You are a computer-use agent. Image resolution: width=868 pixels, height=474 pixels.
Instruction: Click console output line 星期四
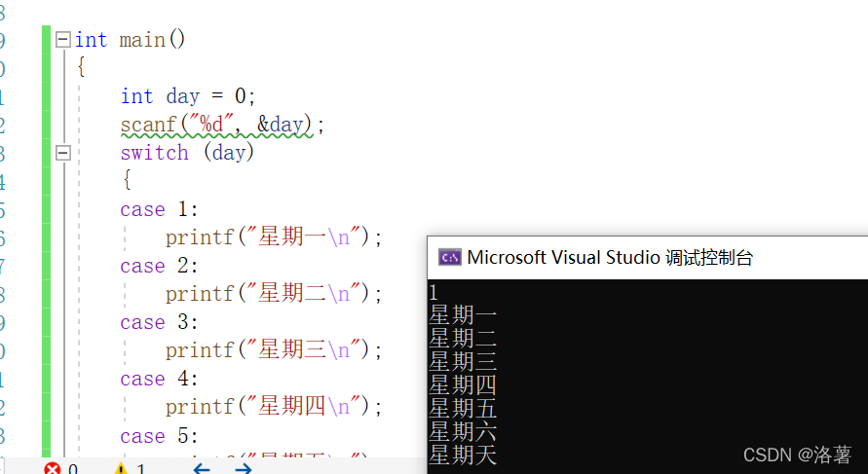coord(463,385)
